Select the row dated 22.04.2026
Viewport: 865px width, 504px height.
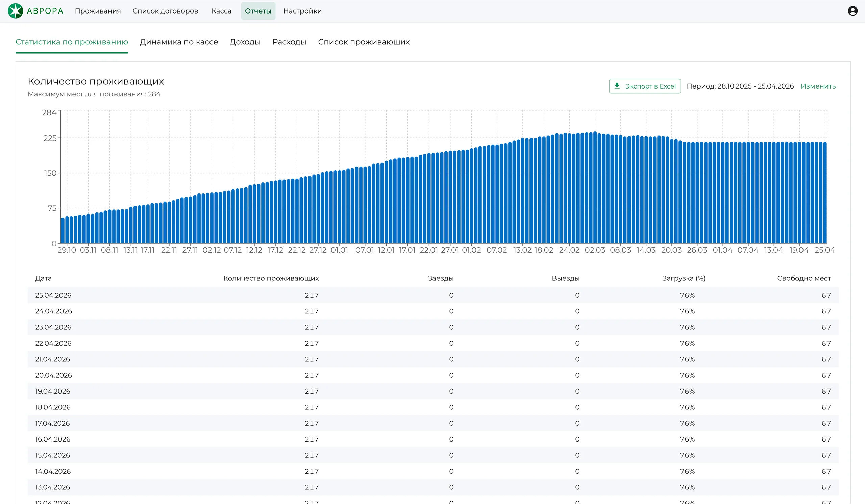433,344
